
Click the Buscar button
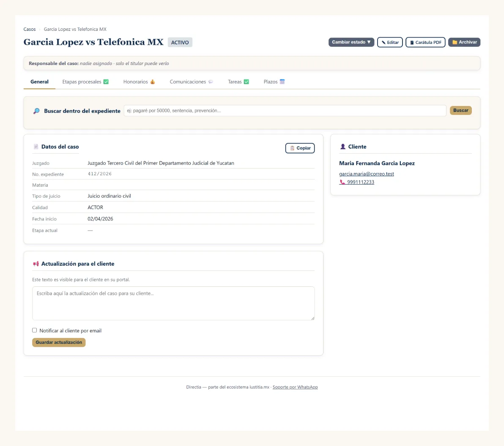[x=460, y=110]
